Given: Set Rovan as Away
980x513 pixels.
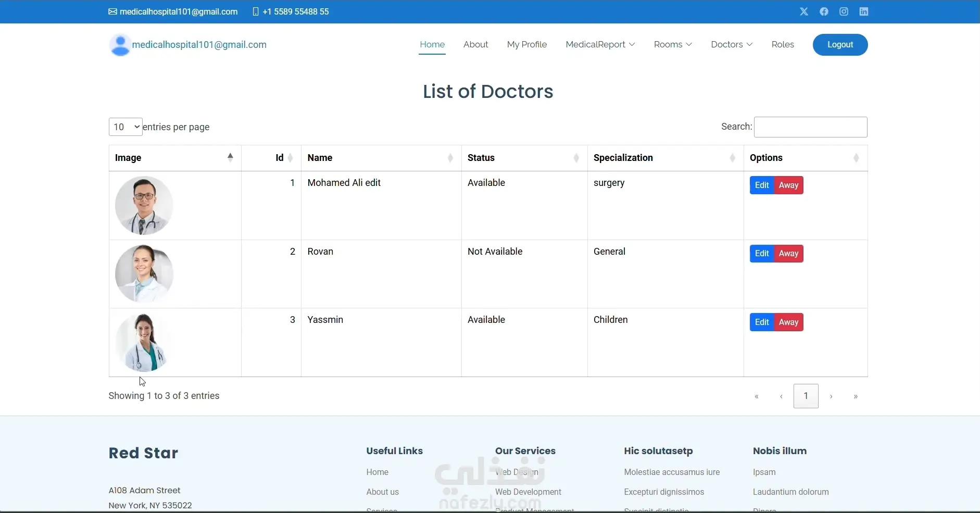Looking at the screenshot, I should click(789, 254).
